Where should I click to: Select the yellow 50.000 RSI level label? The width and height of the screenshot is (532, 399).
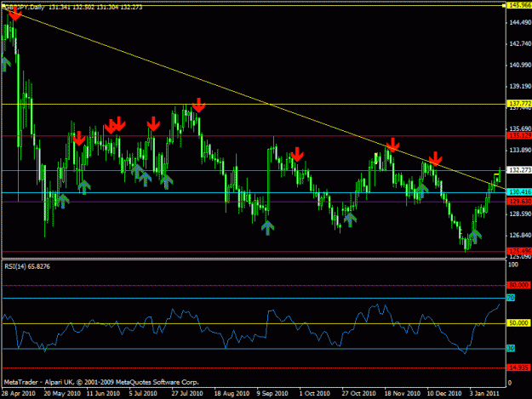(518, 322)
